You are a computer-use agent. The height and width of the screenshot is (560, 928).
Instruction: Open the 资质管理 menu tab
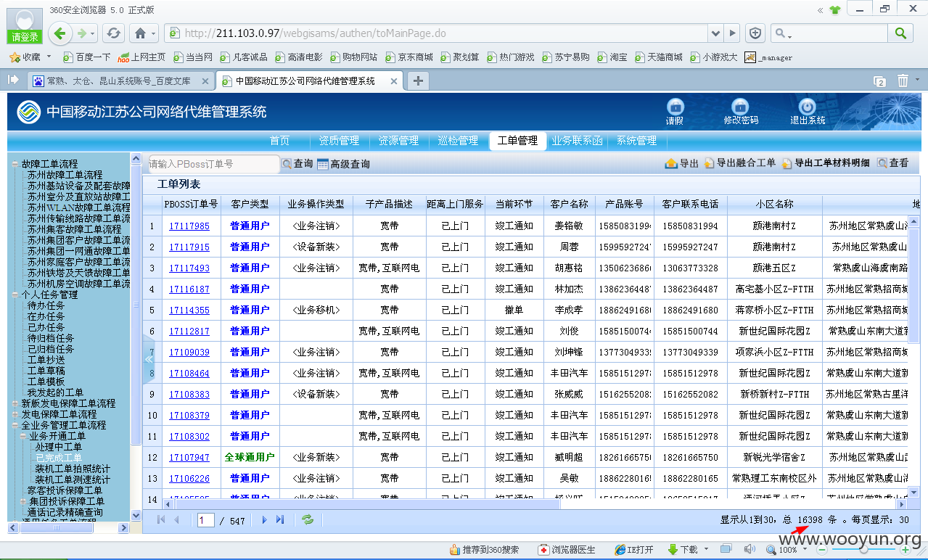(339, 141)
